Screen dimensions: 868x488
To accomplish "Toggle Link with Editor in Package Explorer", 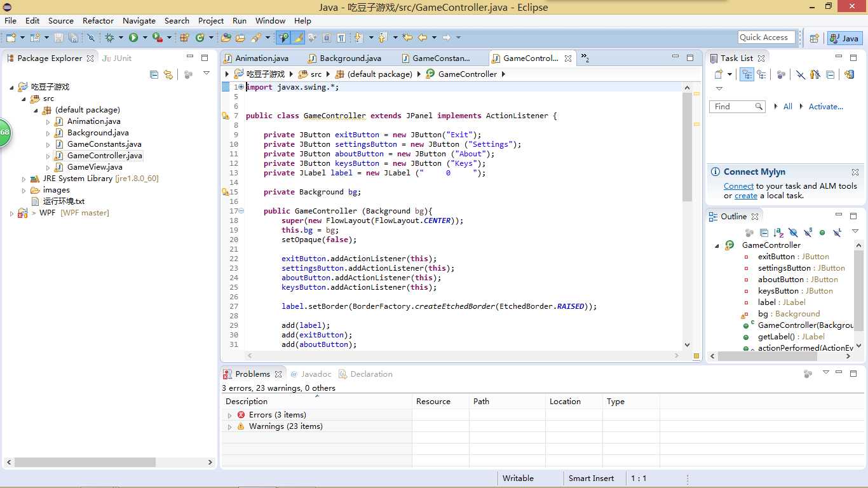I will [168, 74].
